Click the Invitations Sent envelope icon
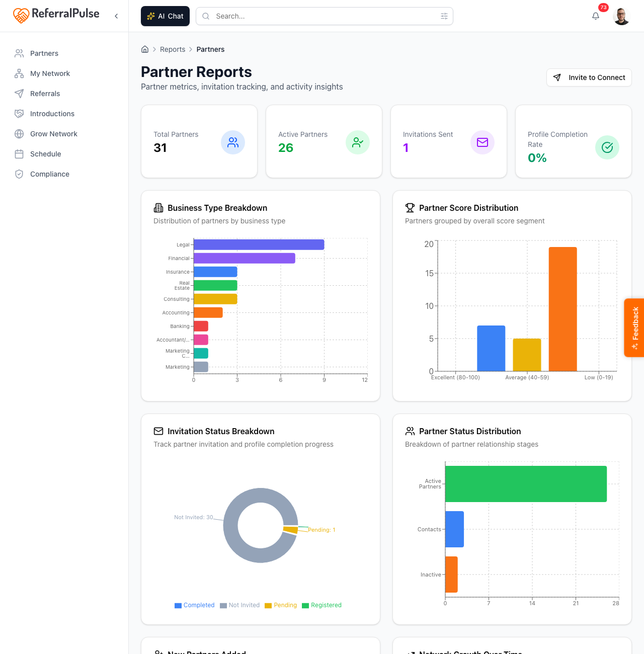This screenshot has height=654, width=644. pyautogui.click(x=482, y=142)
